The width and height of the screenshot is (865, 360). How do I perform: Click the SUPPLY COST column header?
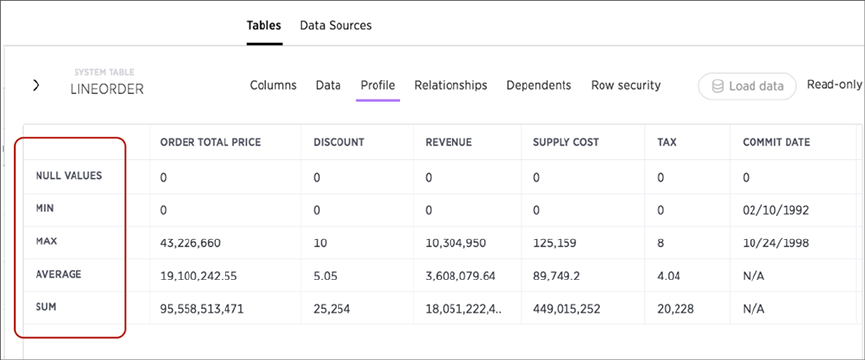tap(565, 142)
